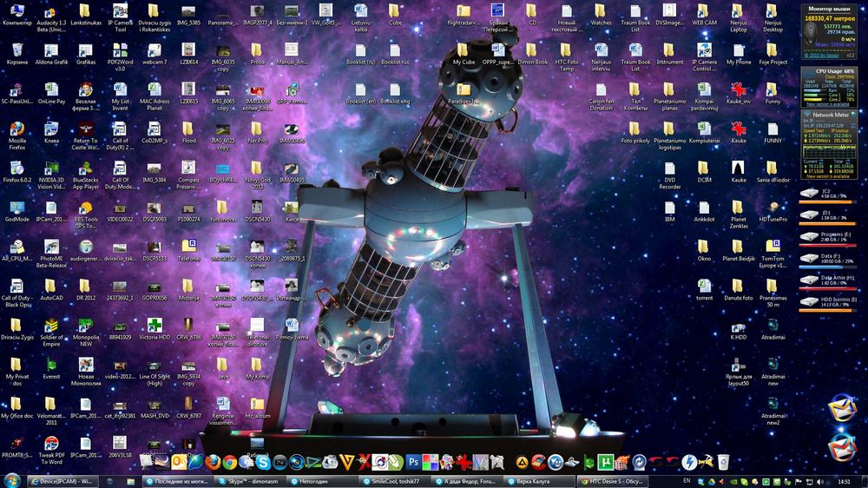This screenshot has width=868, height=488.
Task: Switch to Skype dimonasm taskbar window
Action: (250, 481)
